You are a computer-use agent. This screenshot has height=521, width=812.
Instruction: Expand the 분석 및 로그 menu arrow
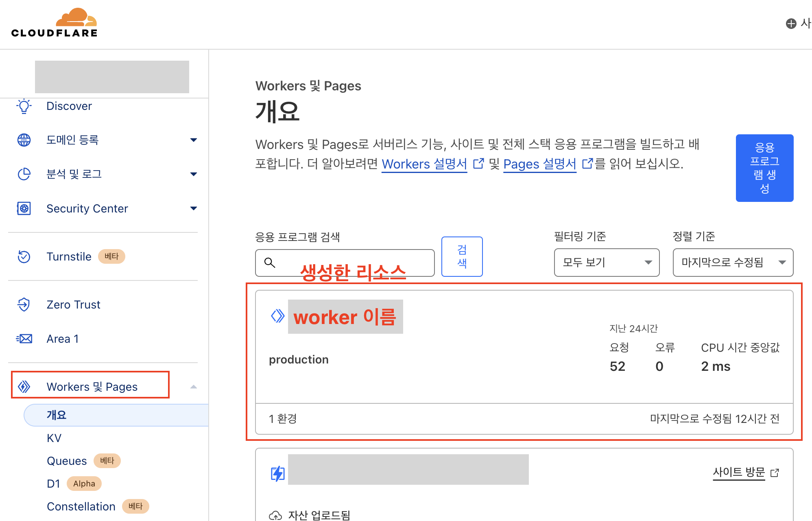click(194, 174)
